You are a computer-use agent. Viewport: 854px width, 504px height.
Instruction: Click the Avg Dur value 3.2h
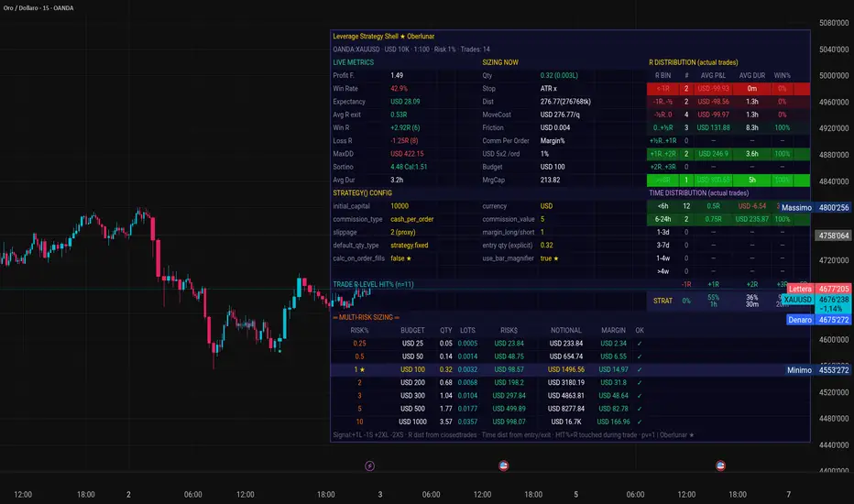click(x=397, y=181)
